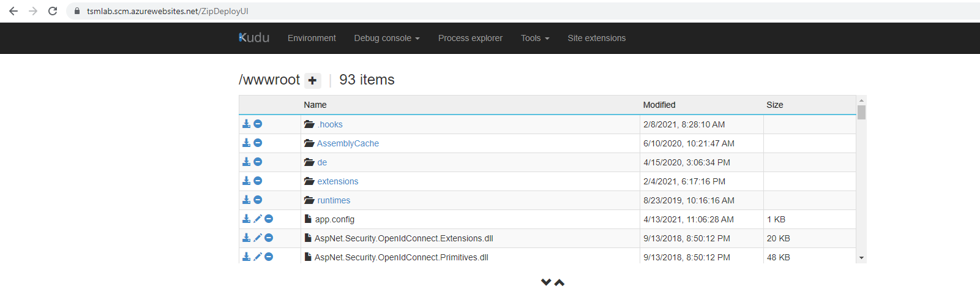Download the de folder

(246, 162)
